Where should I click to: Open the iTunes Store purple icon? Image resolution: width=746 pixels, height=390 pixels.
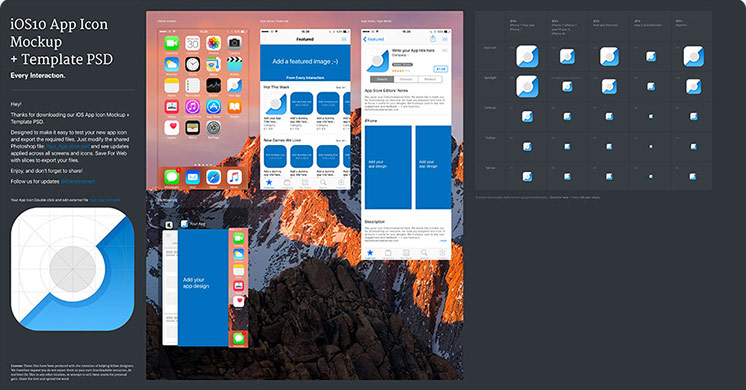[192, 107]
